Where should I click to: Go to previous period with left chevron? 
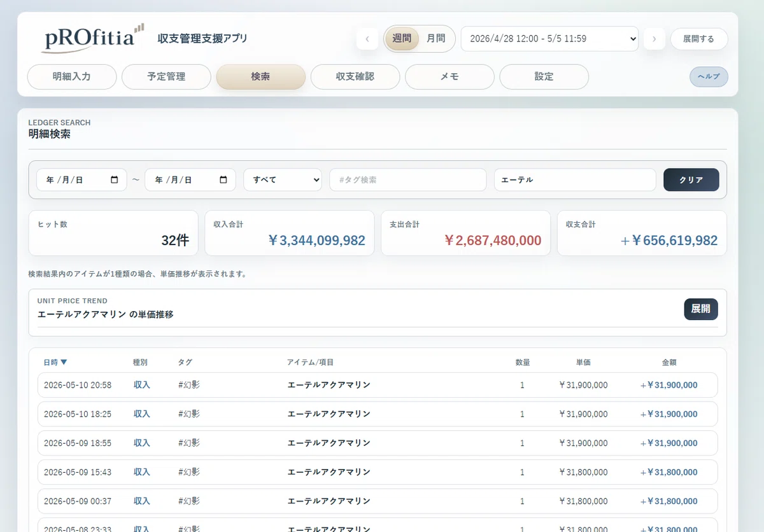pyautogui.click(x=367, y=39)
